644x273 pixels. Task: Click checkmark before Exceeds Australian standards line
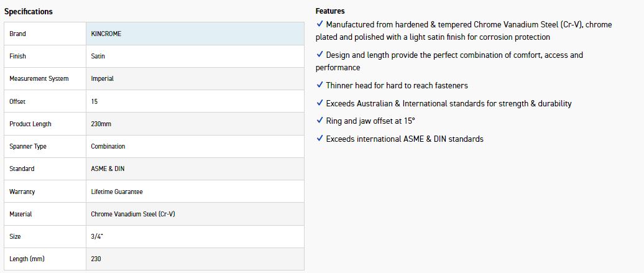click(x=320, y=103)
